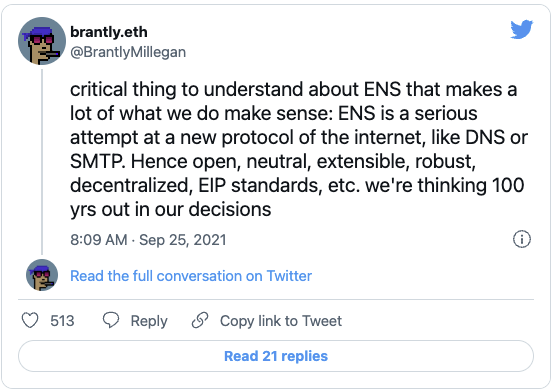The height and width of the screenshot is (390, 552).
Task: Click the word SMTP in the tweet
Action: (x=96, y=162)
